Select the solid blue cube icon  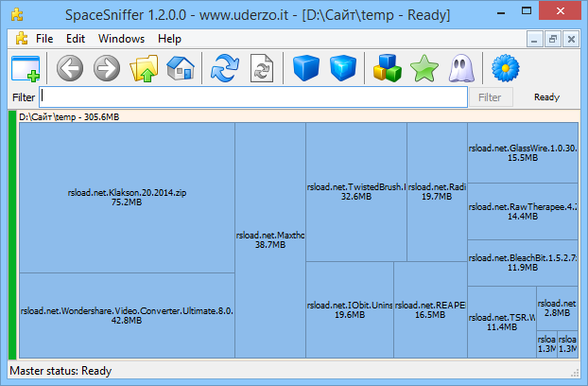coord(306,68)
